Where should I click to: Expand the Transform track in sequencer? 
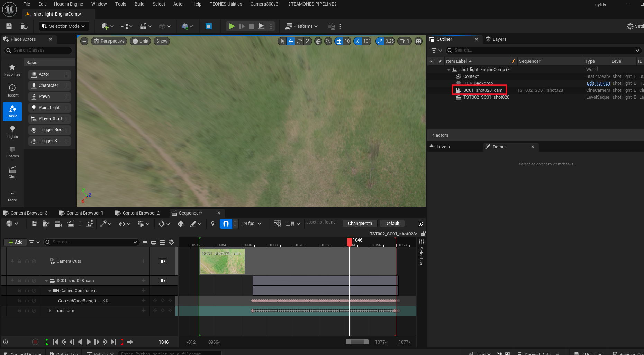click(x=50, y=311)
